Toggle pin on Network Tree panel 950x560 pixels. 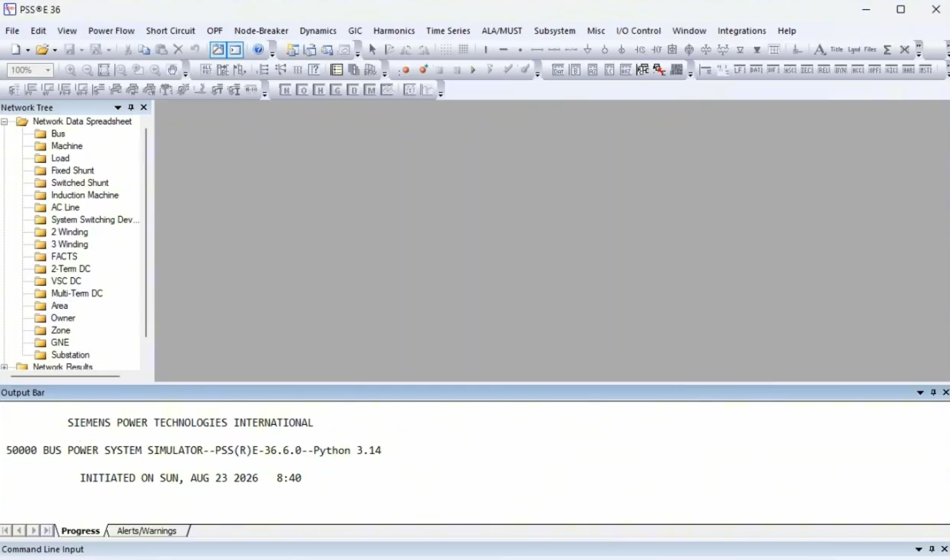click(x=131, y=108)
